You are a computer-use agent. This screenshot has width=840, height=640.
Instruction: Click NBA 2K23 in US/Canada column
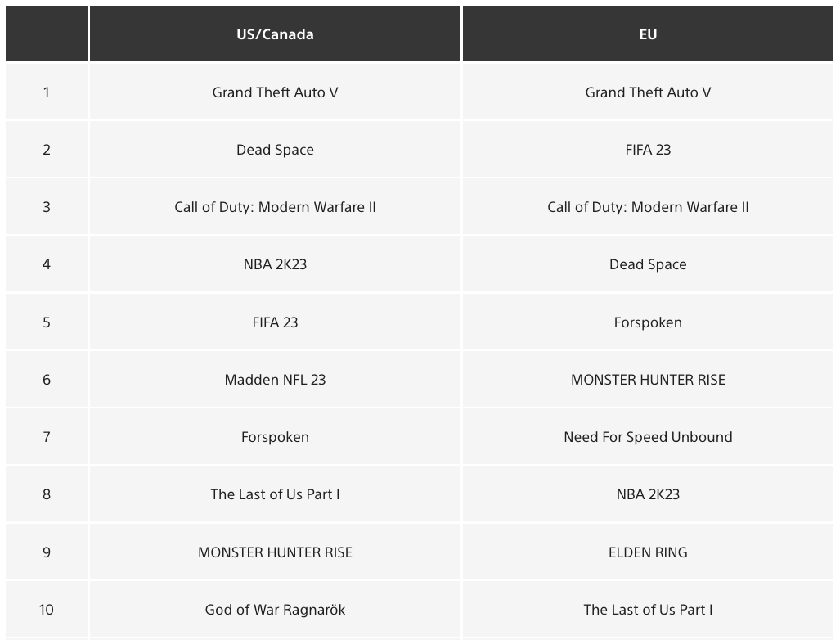[275, 264]
